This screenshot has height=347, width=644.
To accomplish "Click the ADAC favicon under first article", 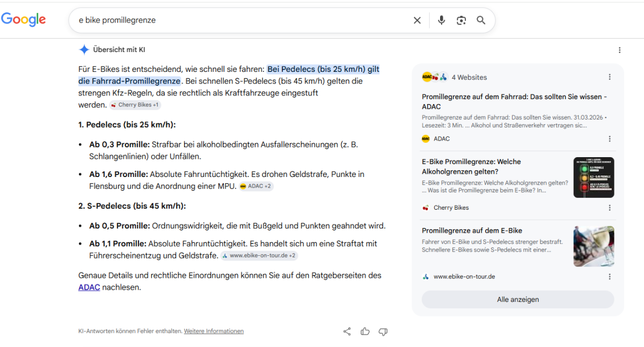I will (426, 139).
